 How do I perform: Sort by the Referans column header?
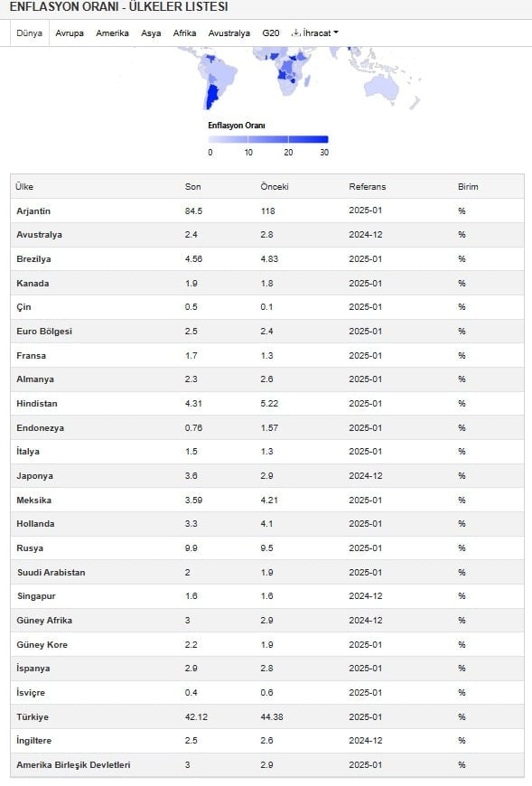(x=368, y=186)
